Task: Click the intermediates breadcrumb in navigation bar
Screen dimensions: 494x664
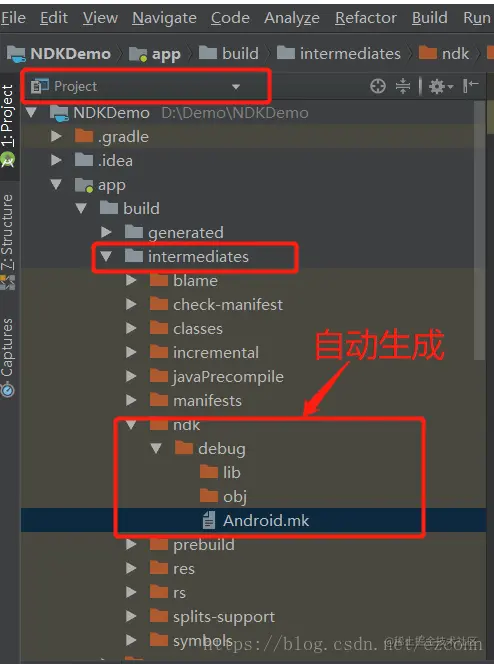Action: [339, 54]
